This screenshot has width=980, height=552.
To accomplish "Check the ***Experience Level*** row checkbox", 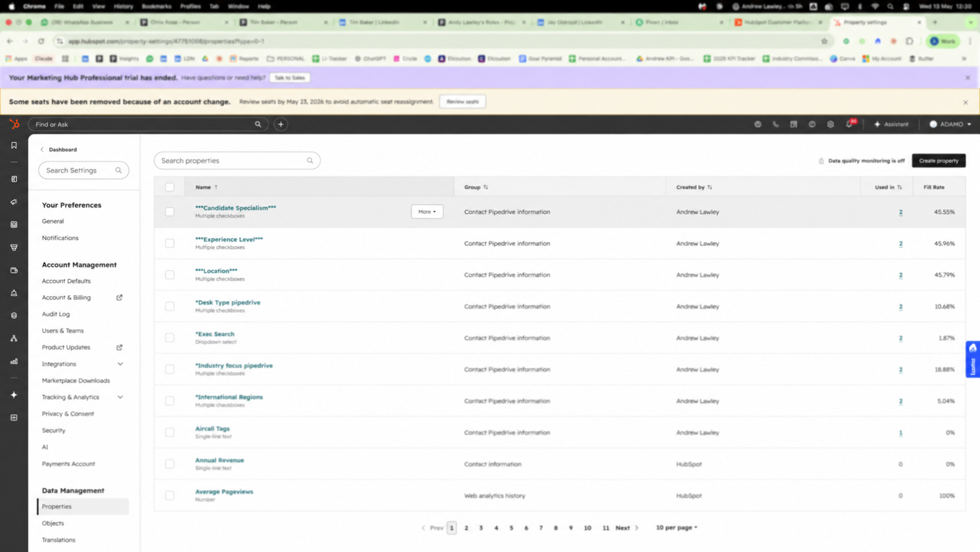I will point(169,243).
